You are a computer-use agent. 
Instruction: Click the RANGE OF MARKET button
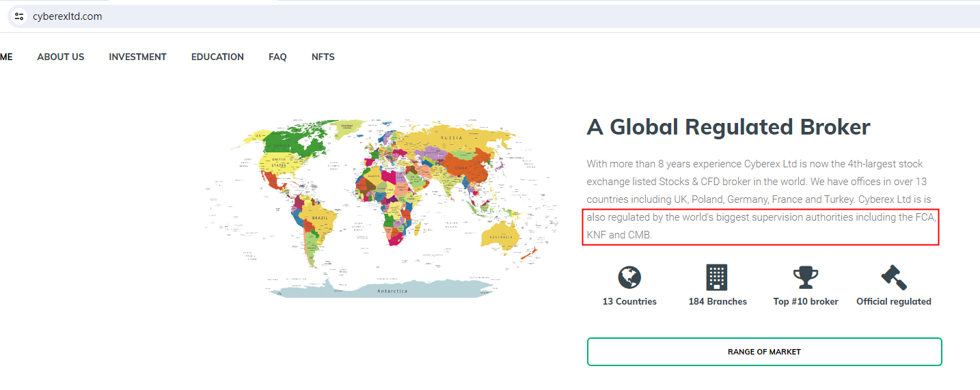(x=764, y=352)
